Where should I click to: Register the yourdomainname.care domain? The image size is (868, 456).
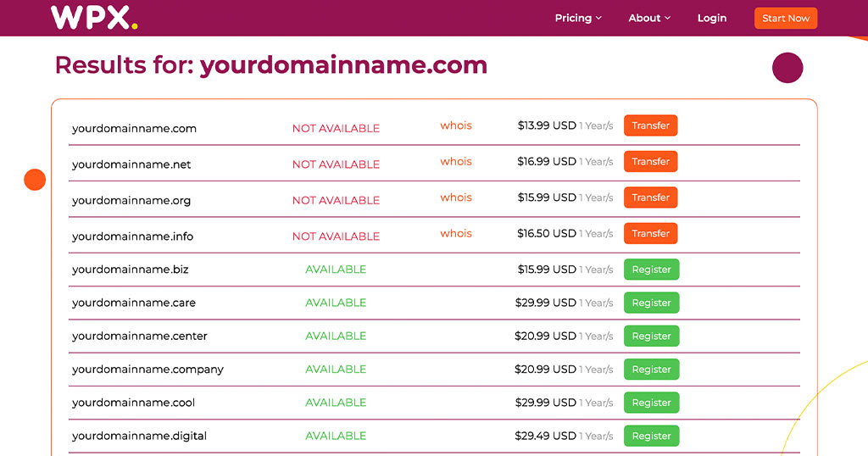pos(651,303)
